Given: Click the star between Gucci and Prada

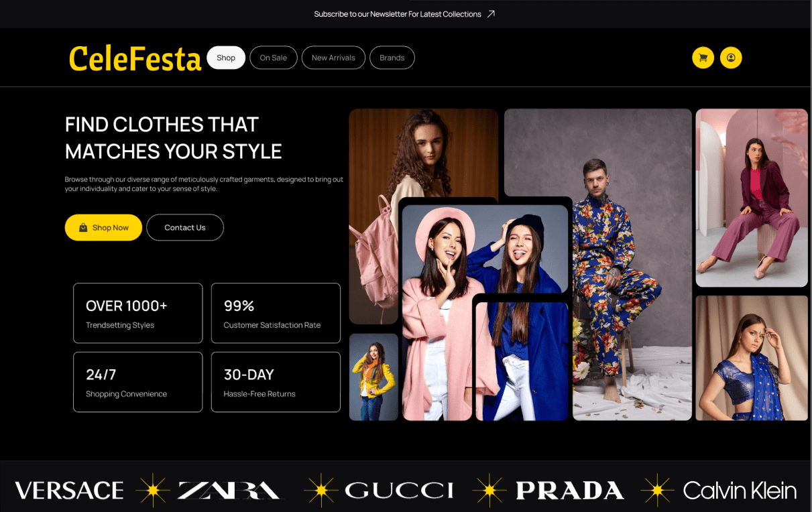Looking at the screenshot, I should (489, 491).
